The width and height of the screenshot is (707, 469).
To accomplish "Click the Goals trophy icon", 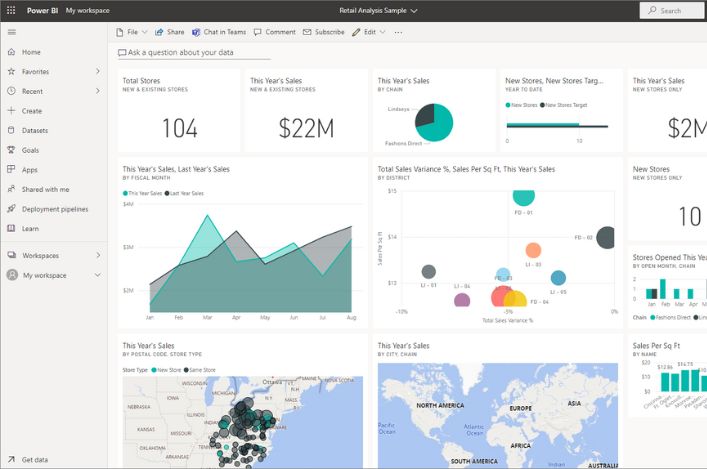I will 12,150.
